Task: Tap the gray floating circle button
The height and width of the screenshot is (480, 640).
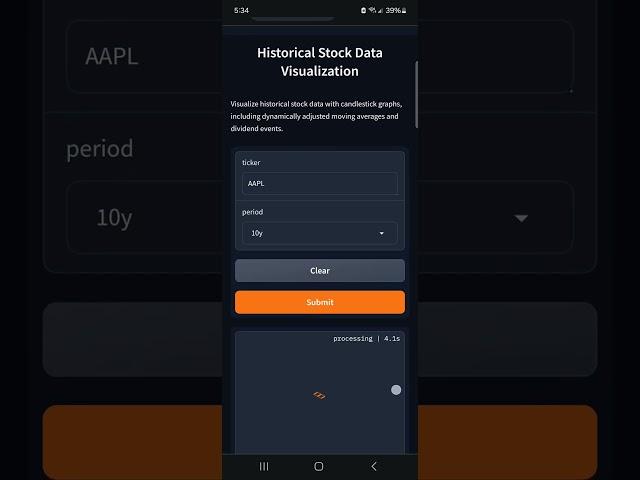Action: coord(396,390)
